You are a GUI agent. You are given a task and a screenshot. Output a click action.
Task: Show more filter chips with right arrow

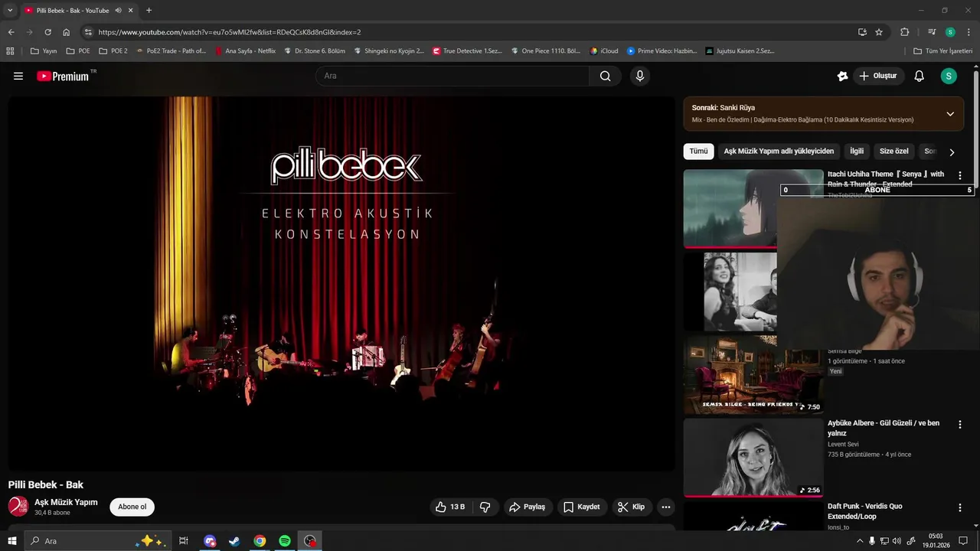(952, 152)
